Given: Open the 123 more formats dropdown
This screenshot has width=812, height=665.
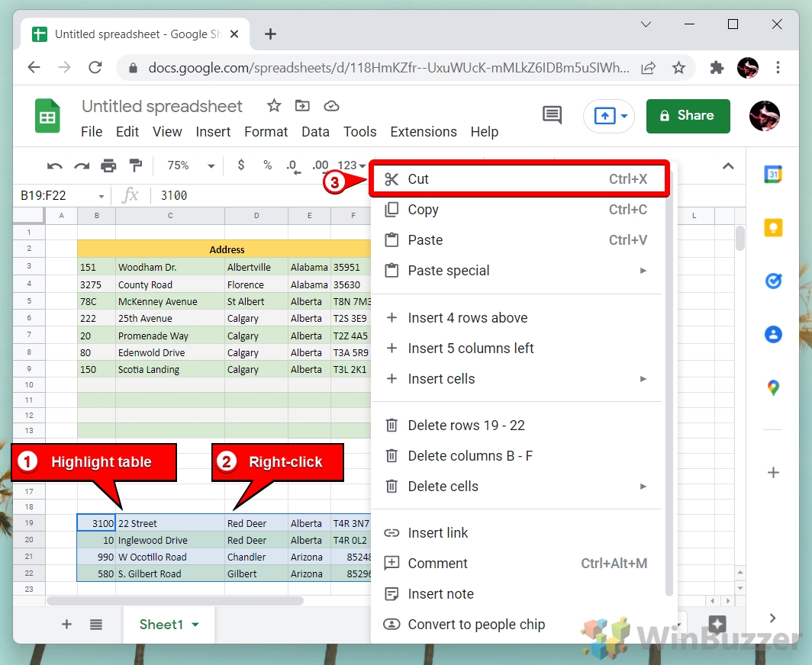Looking at the screenshot, I should [352, 165].
